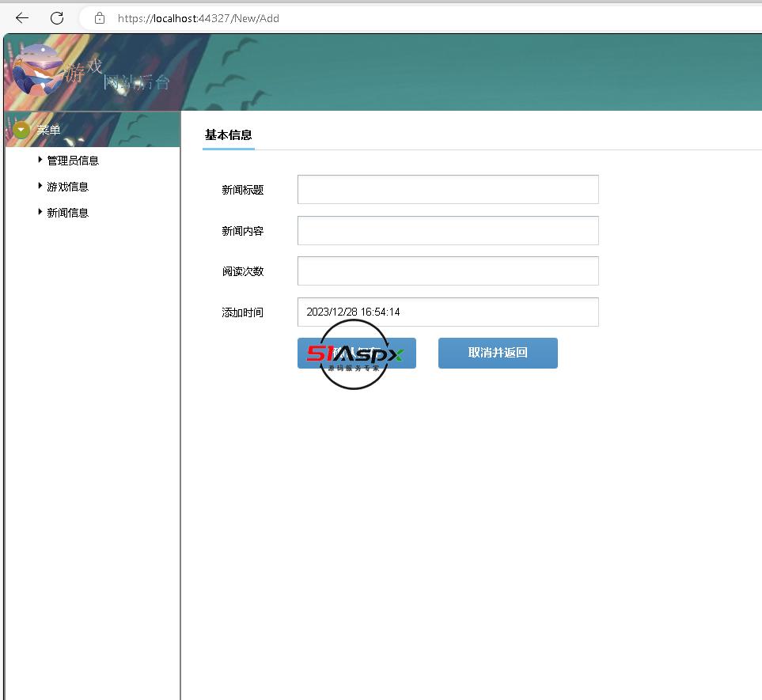This screenshot has height=700, width=762.
Task: Expand the 管理员信息 tree arrow
Action: pos(40,160)
